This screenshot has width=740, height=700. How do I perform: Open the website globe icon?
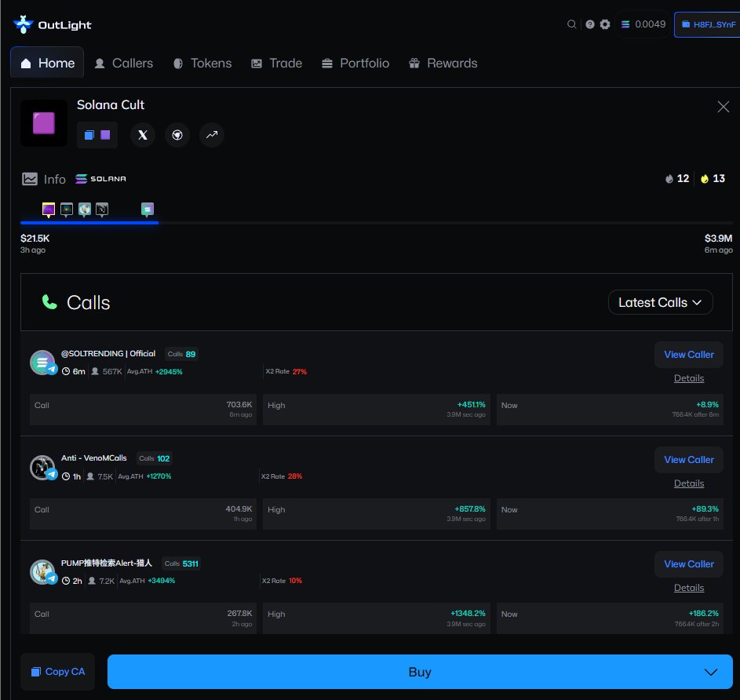177,135
